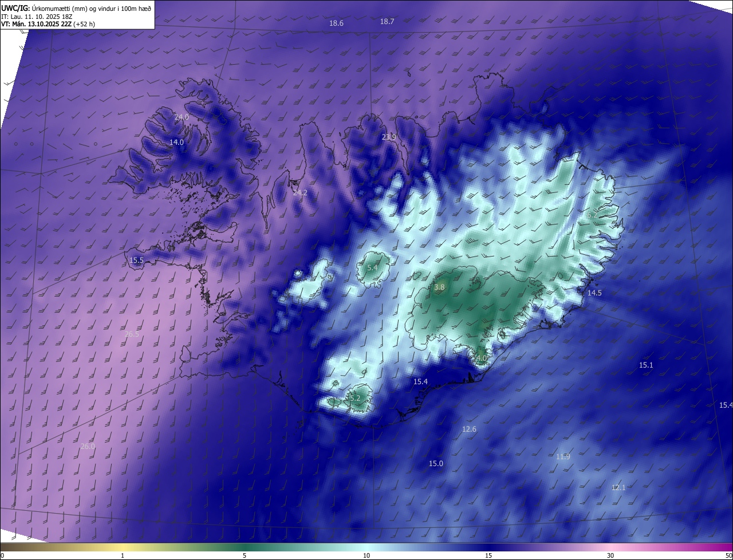Viewport: 733px width, 560px height.
Task: Select the 6.2 value in the Eastfjords
Action: coord(592,215)
